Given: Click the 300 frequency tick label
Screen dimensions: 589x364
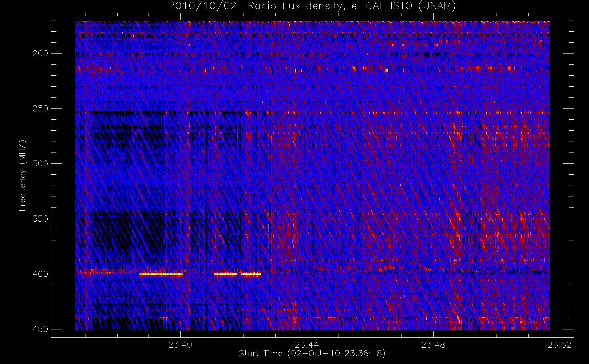Looking at the screenshot, I should point(40,164).
